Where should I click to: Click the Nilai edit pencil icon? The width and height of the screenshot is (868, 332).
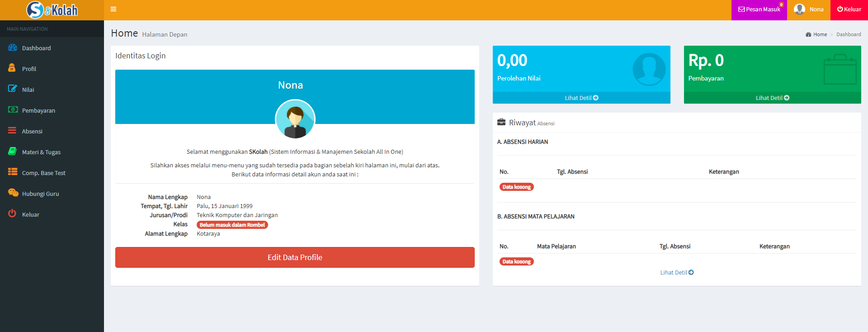(13, 89)
